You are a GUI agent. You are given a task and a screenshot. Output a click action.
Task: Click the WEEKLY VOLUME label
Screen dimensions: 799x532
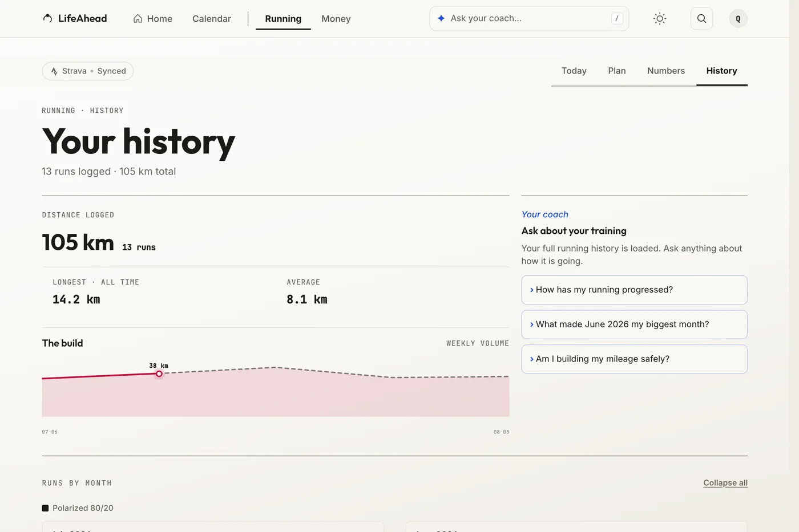pos(478,343)
